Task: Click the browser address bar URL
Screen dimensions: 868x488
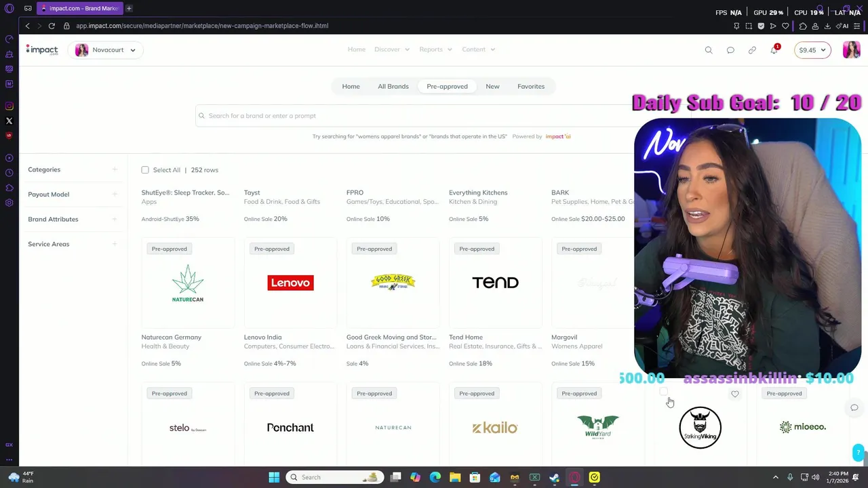Action: click(x=202, y=26)
